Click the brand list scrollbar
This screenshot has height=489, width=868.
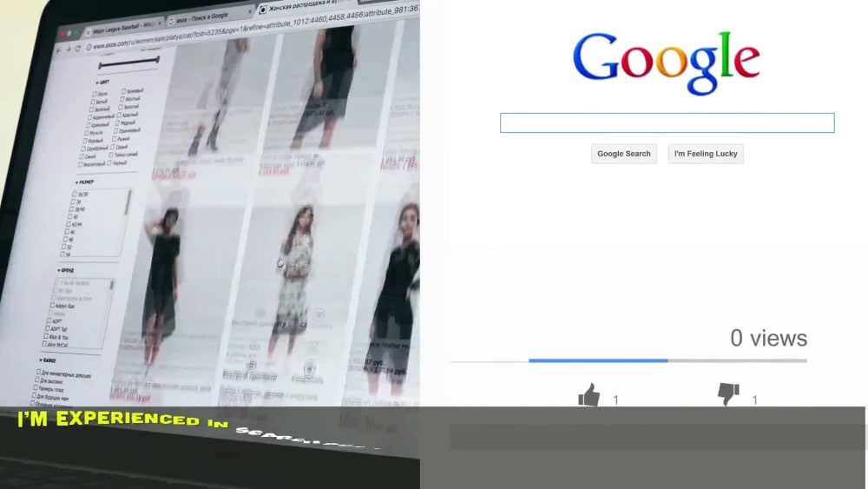click(112, 286)
